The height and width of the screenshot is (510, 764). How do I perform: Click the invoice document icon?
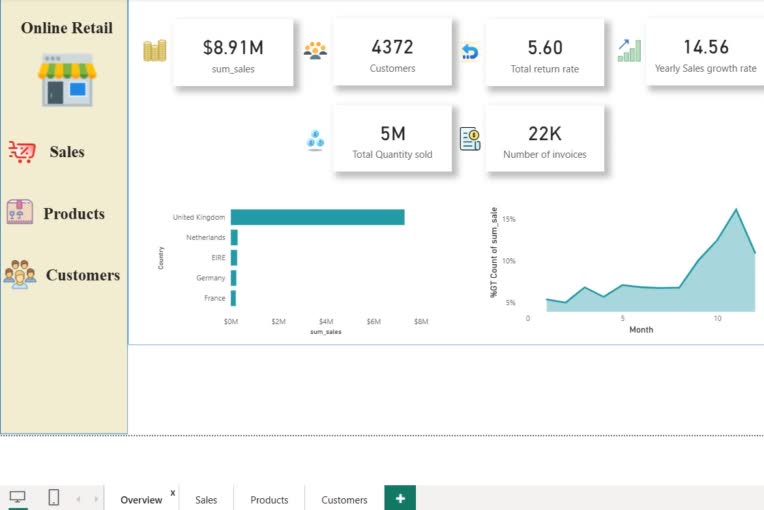coord(470,139)
